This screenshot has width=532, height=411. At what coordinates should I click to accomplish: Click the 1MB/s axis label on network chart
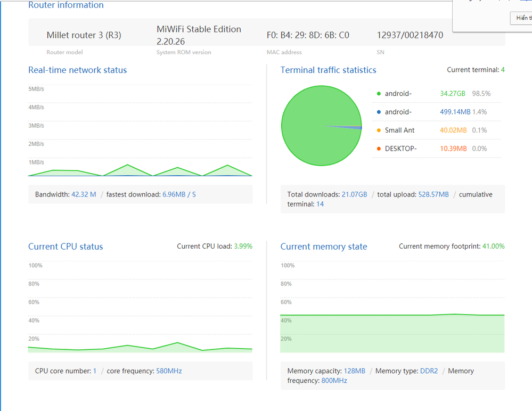(36, 162)
